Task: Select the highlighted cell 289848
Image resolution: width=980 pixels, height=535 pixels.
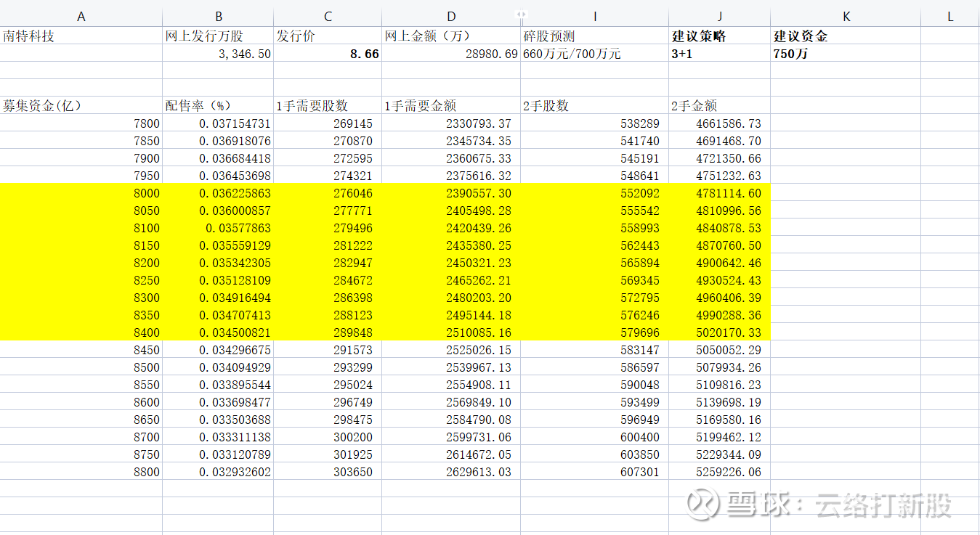Action: coord(328,332)
